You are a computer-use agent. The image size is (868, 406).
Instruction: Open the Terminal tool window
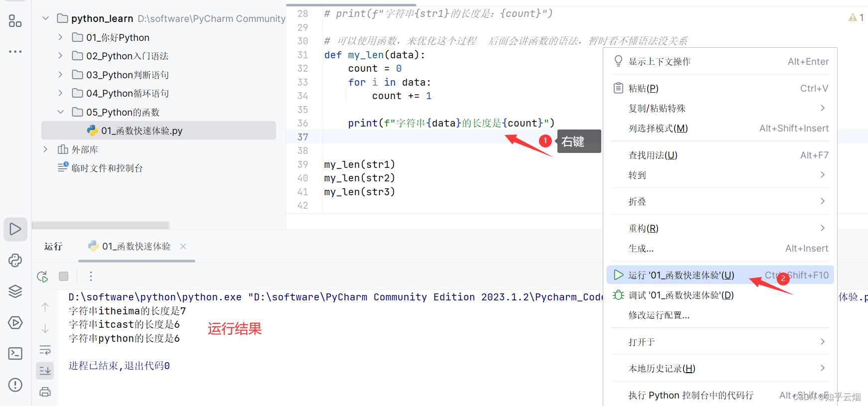tap(15, 353)
